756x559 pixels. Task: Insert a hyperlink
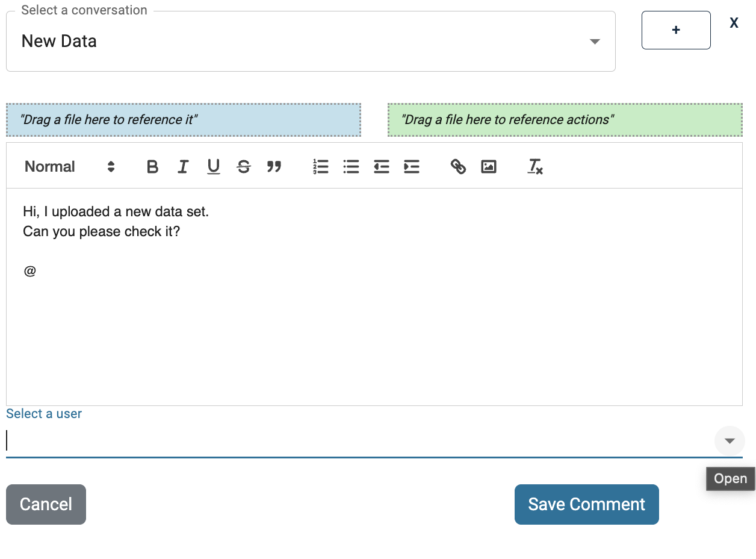(x=458, y=167)
